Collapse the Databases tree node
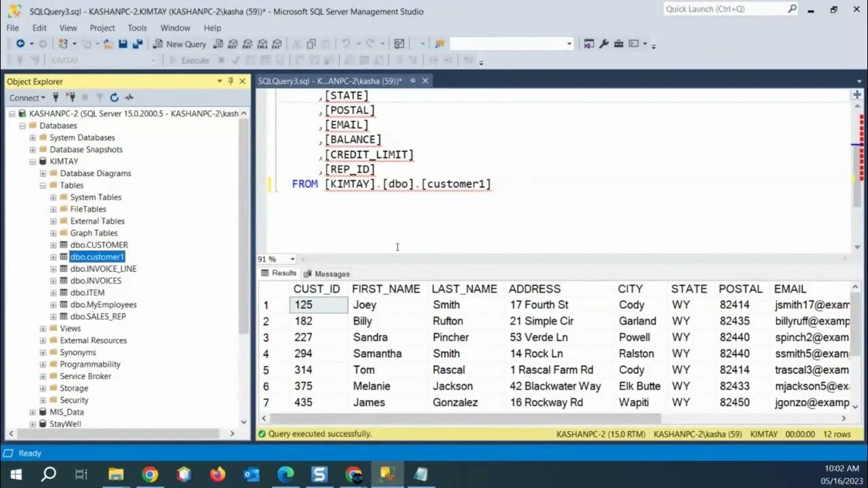The width and height of the screenshot is (868, 488). tap(22, 125)
